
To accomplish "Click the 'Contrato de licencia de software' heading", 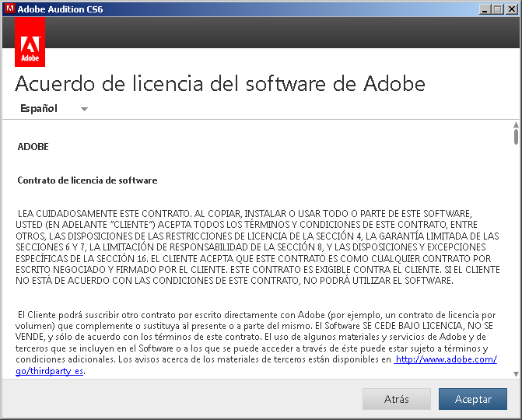I will pos(87,180).
